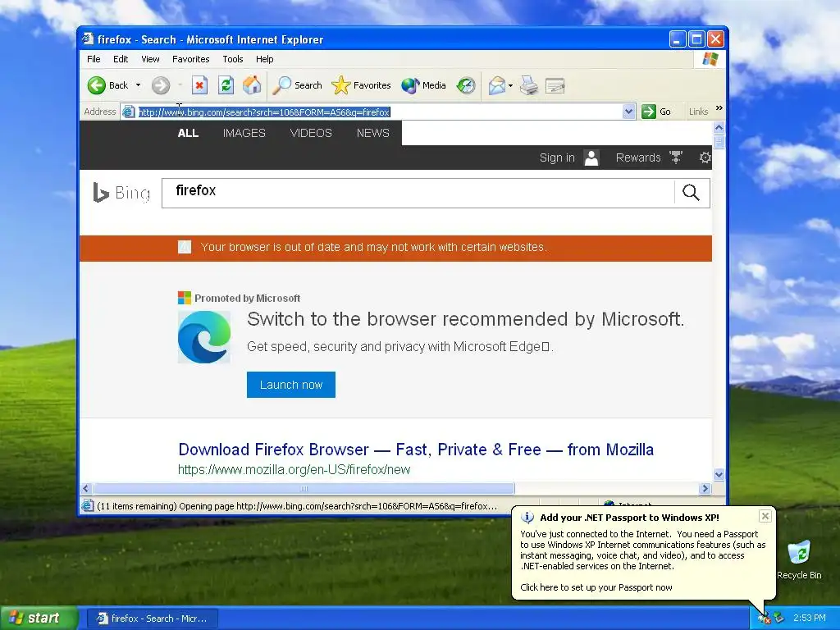Click the info icon in Passport balloon

point(527,518)
